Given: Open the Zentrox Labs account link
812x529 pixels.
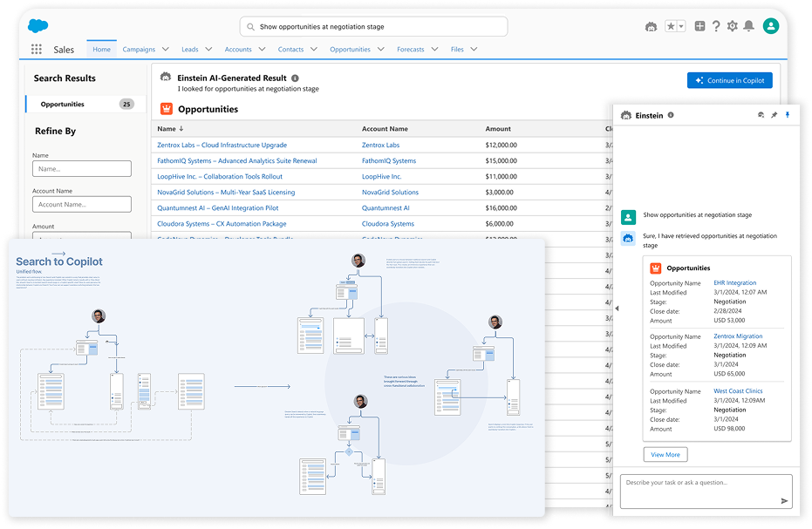Looking at the screenshot, I should pos(380,146).
